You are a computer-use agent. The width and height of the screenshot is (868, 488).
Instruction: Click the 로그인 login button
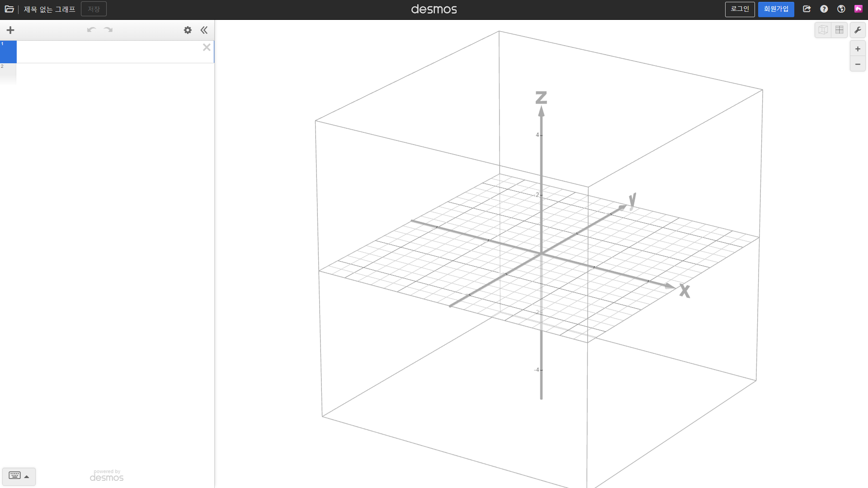[x=740, y=9]
